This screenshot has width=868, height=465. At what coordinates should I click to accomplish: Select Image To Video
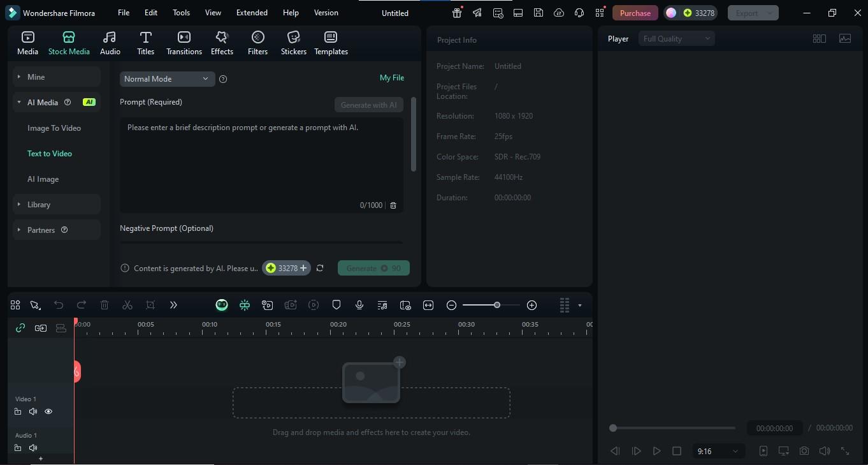54,128
